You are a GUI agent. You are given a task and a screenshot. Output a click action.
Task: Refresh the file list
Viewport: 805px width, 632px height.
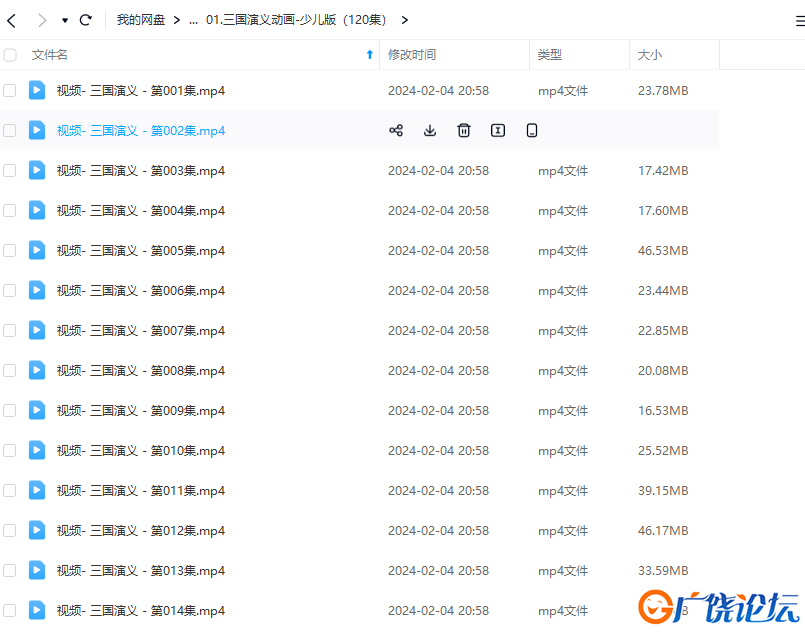point(86,20)
